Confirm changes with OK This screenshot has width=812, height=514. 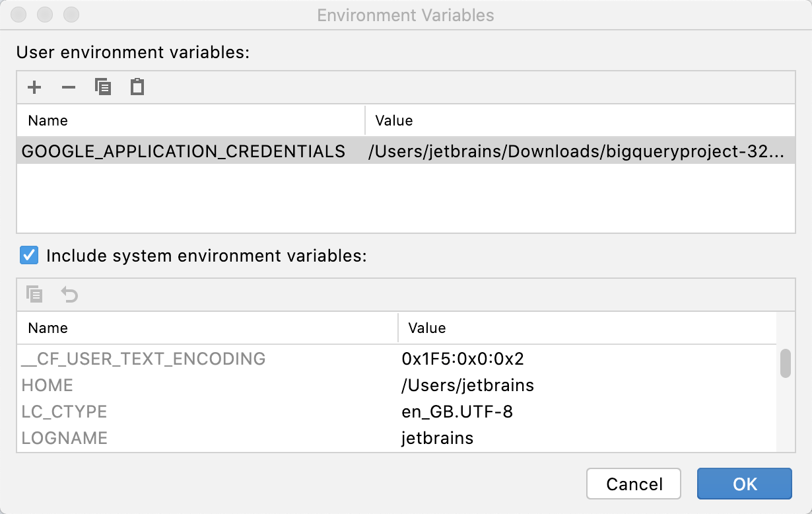(745, 484)
